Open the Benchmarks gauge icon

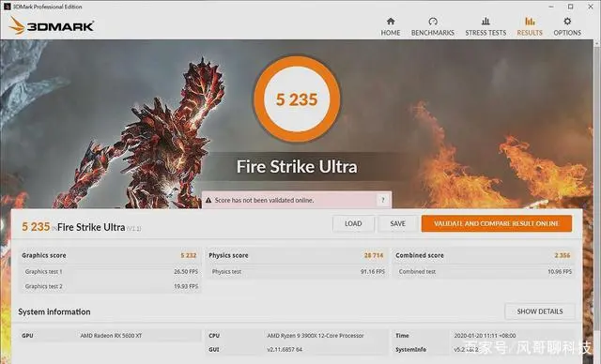tap(433, 21)
